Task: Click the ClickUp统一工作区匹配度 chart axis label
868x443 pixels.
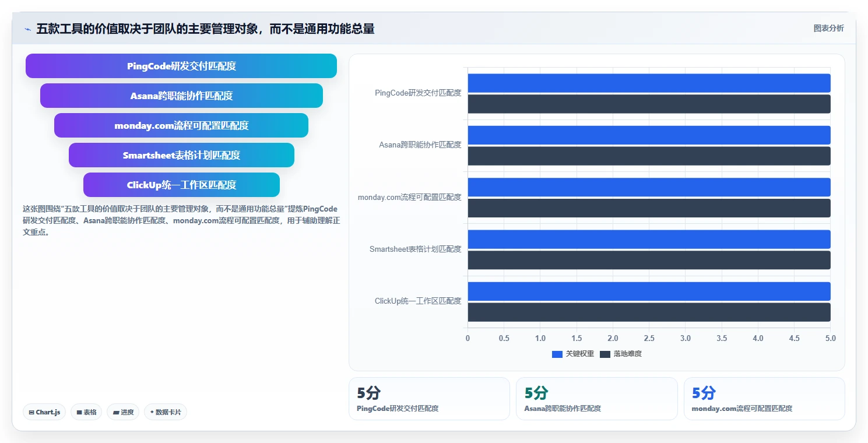Action: (418, 301)
